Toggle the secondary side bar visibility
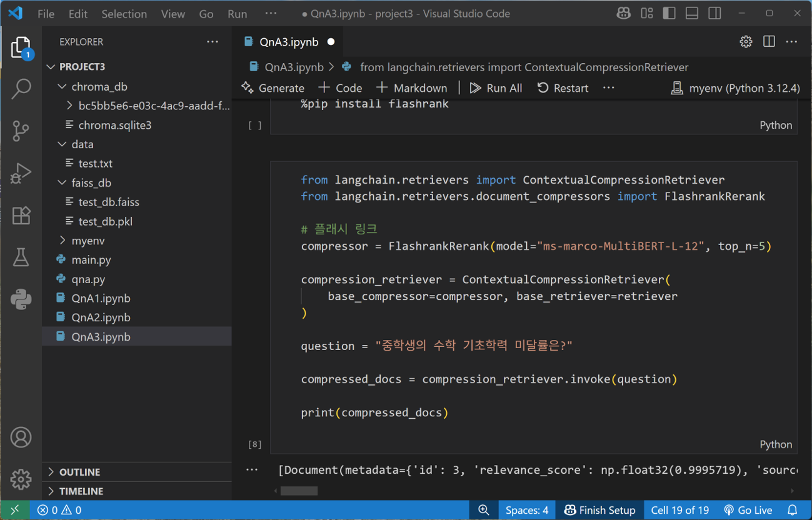The image size is (812, 520). [x=714, y=13]
